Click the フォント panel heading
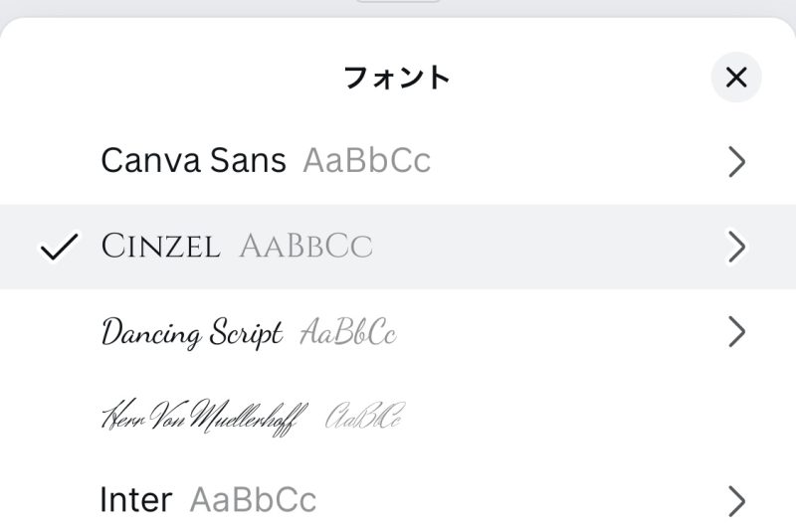Screen dimensions: 796x532 tap(396, 78)
